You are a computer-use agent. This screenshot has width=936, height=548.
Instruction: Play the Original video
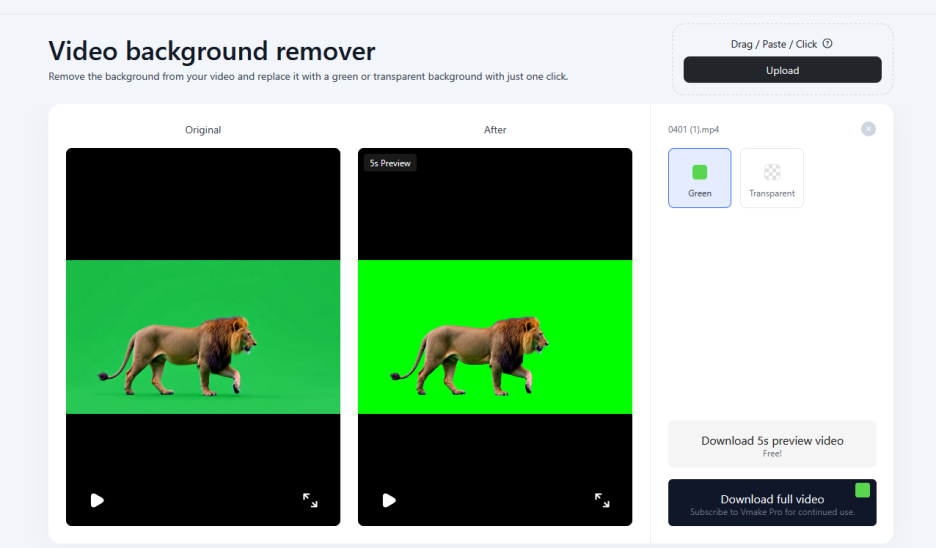[x=97, y=500]
